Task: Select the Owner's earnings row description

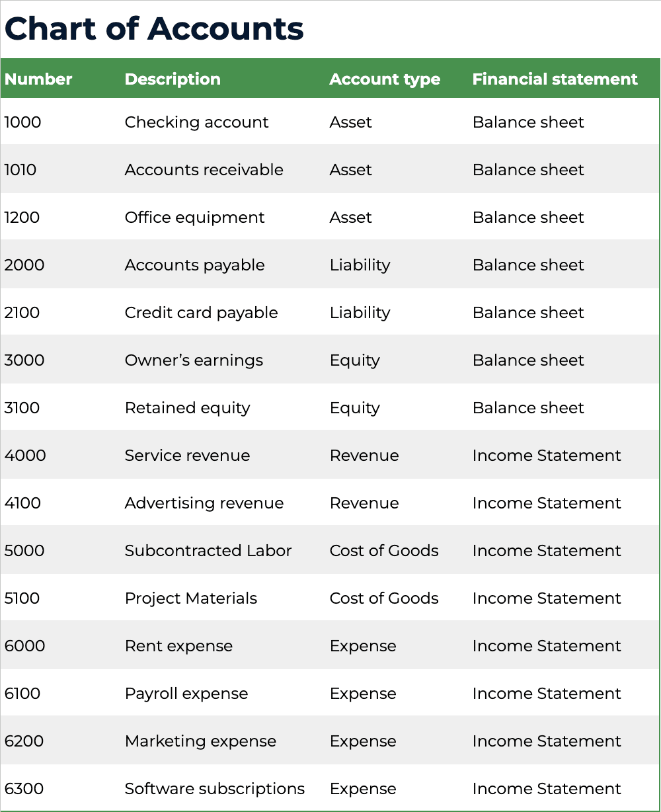Action: point(194,360)
